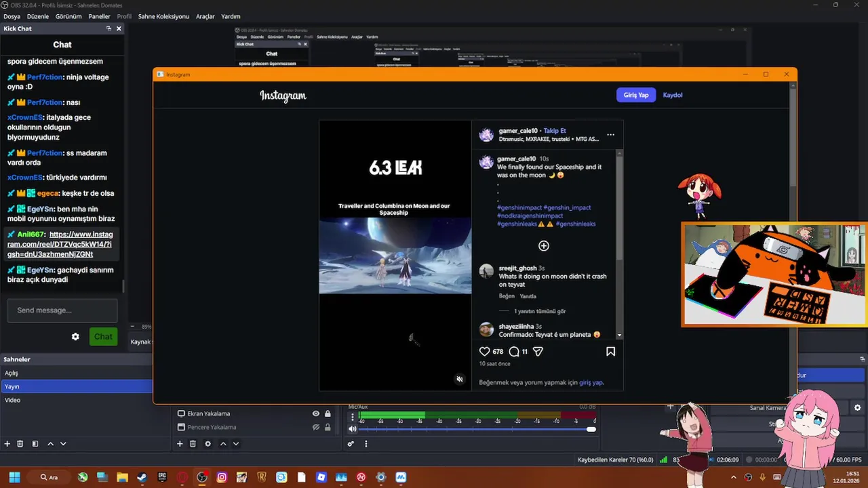Image resolution: width=868 pixels, height=488 pixels.
Task: Open the Araçlar menu
Action: tap(205, 16)
